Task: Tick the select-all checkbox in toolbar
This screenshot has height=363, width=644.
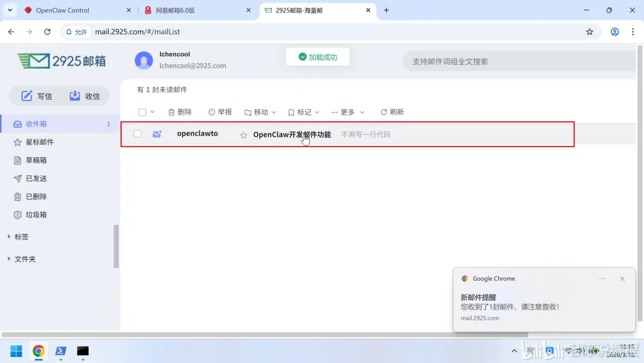Action: click(x=142, y=112)
